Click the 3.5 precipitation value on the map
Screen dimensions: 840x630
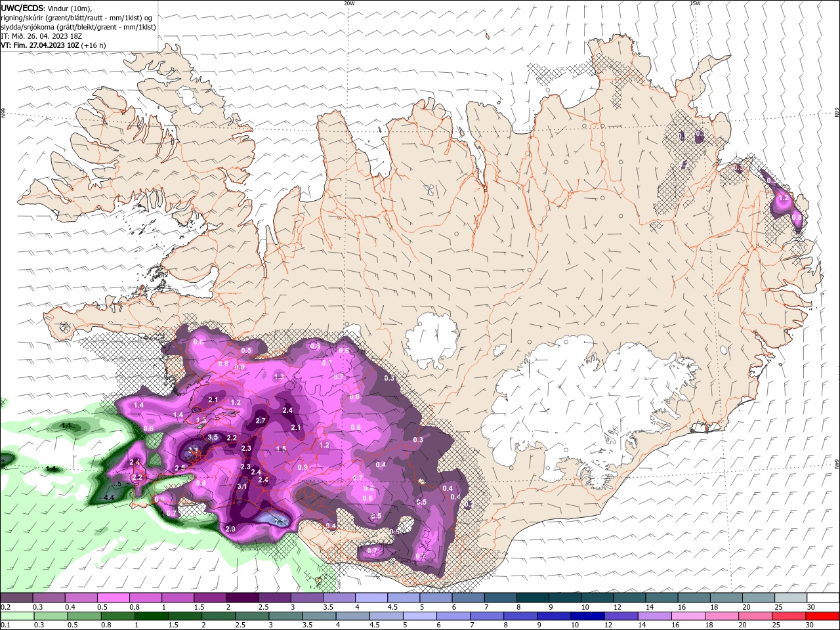tap(213, 437)
